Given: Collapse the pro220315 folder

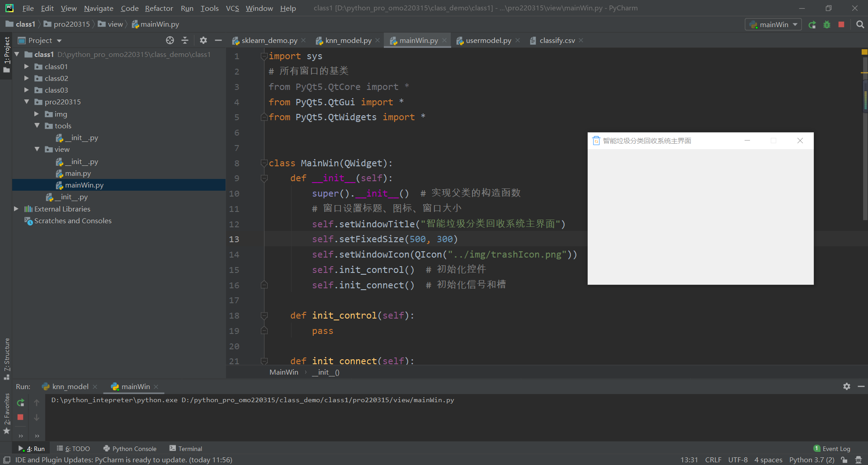Looking at the screenshot, I should [27, 102].
